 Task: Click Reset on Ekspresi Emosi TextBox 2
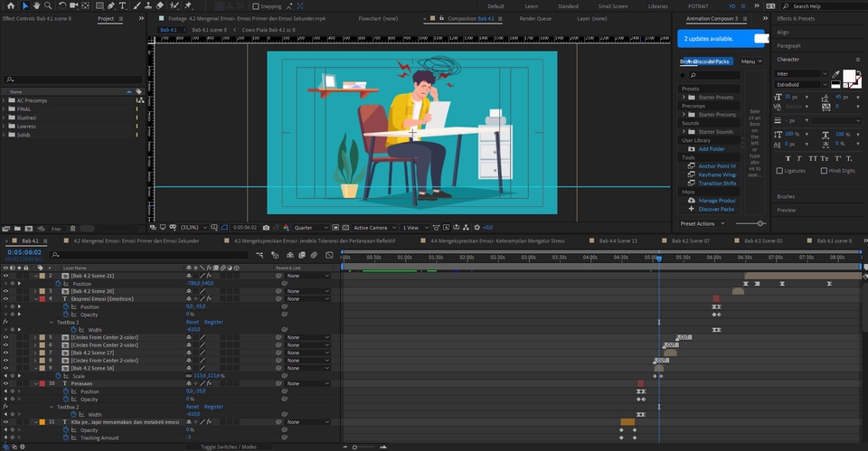click(x=192, y=322)
